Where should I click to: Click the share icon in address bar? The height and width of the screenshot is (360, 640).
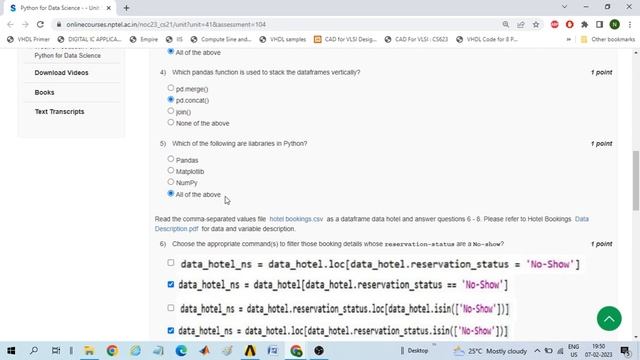[x=521, y=24]
